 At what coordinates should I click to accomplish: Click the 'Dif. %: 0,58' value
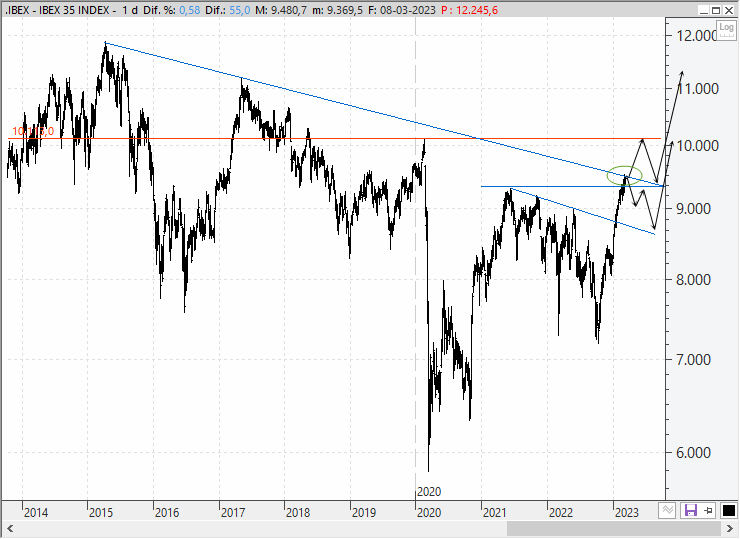pos(172,10)
